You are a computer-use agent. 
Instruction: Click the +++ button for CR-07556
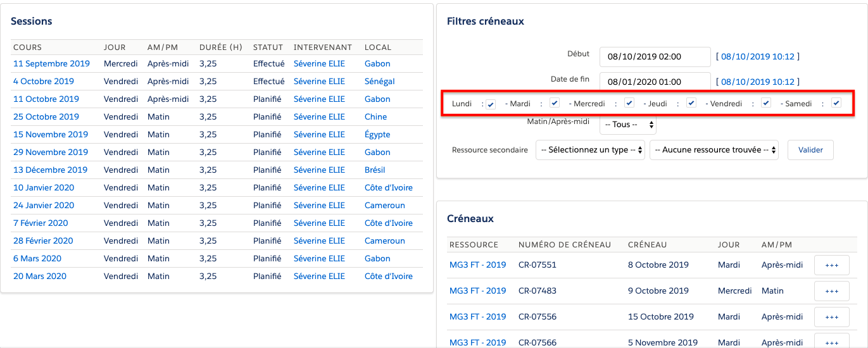[x=831, y=317]
